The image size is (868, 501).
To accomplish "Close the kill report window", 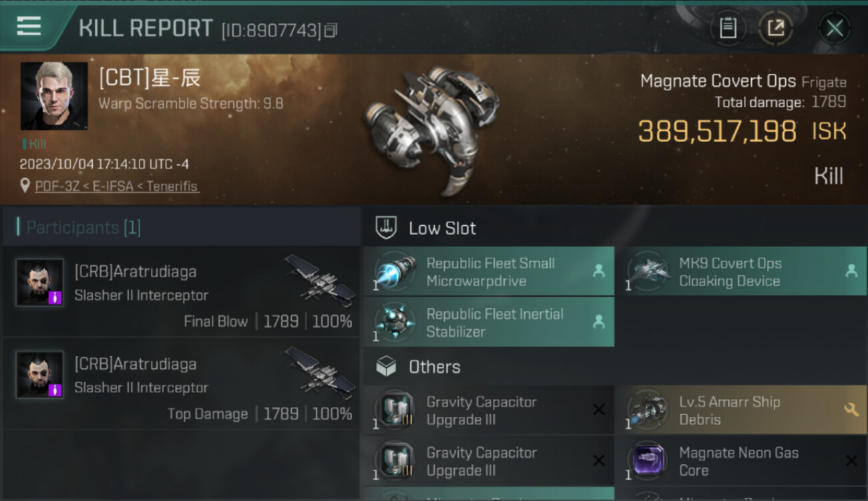I will tap(834, 28).
